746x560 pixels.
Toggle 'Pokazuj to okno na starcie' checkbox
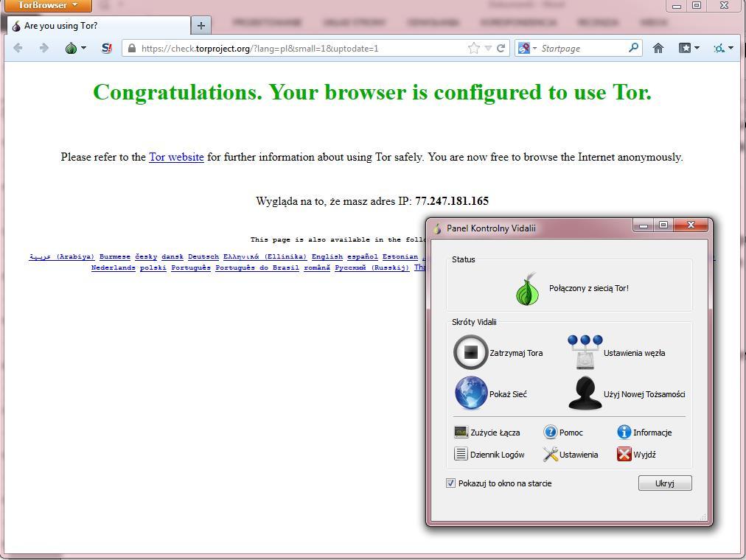pyautogui.click(x=450, y=483)
